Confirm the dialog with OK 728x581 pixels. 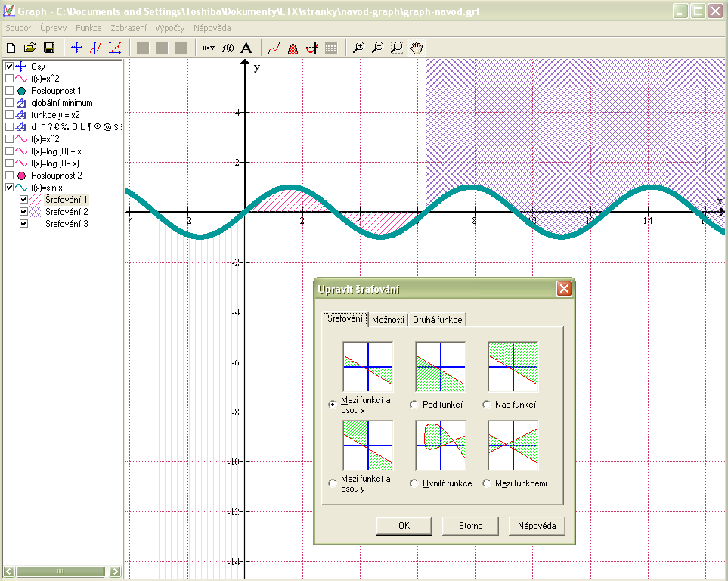[x=404, y=526]
